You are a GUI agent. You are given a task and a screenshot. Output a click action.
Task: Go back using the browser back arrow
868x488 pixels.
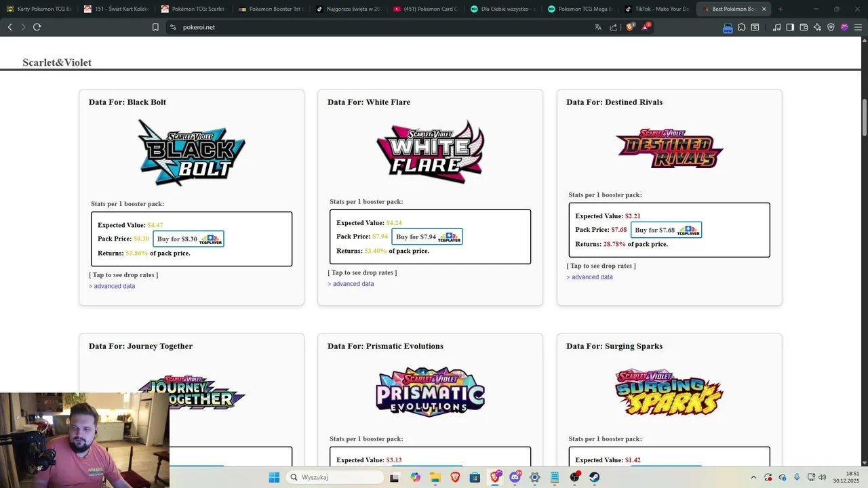[9, 27]
